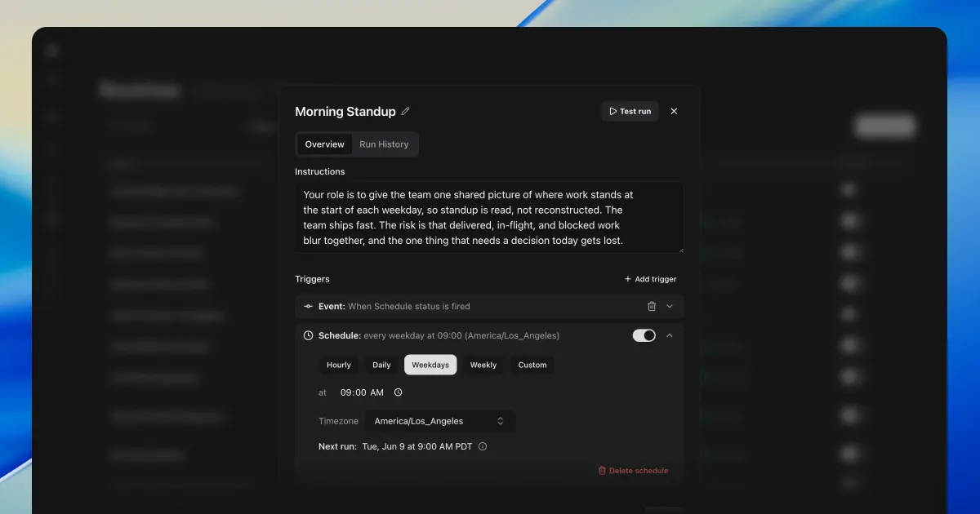Choose the Hourly schedule option

[339, 365]
